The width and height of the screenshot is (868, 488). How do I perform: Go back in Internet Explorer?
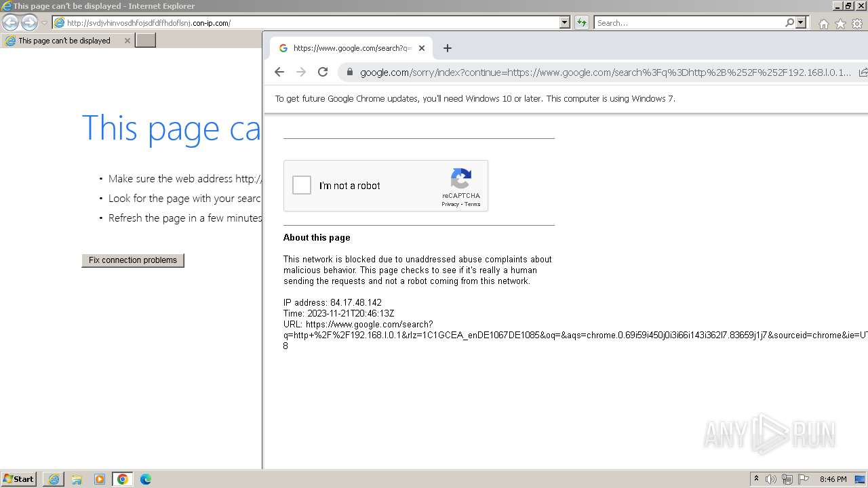10,22
